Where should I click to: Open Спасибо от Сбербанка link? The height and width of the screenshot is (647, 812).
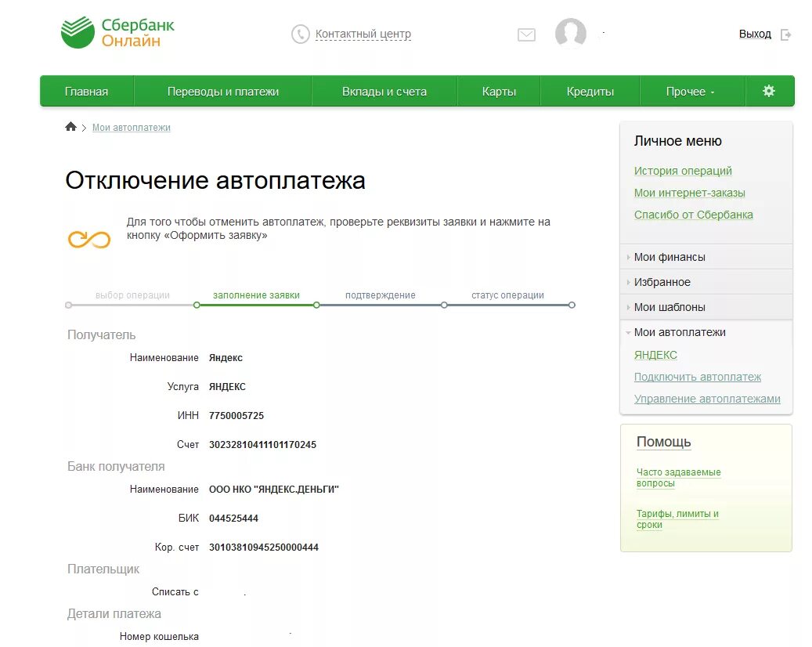(694, 215)
